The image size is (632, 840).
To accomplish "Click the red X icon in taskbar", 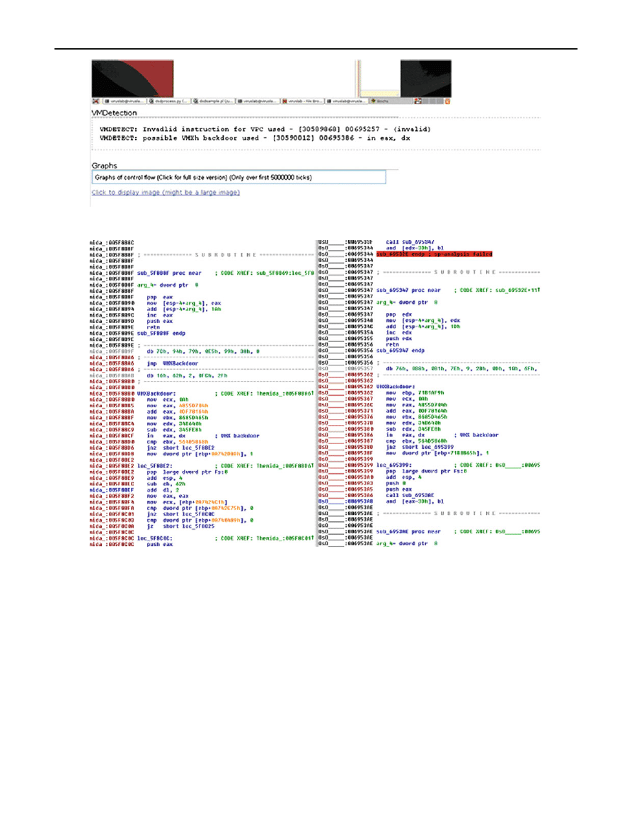I will pos(96,101).
